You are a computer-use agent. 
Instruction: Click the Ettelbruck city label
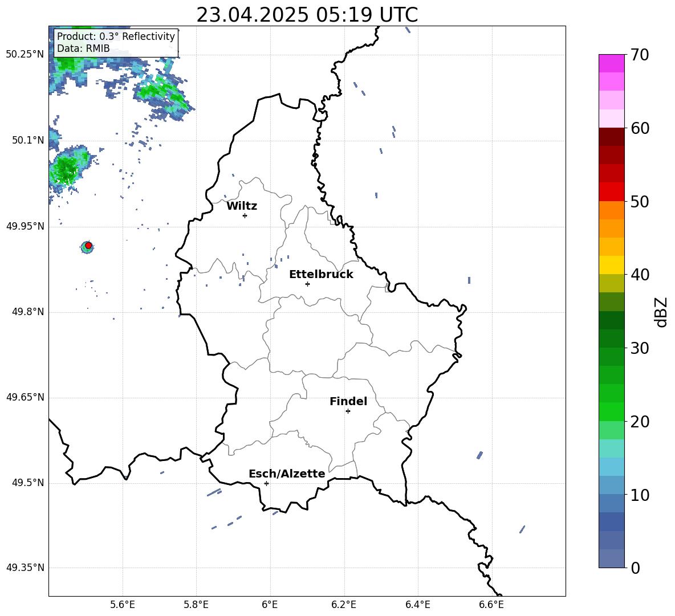pos(321,275)
